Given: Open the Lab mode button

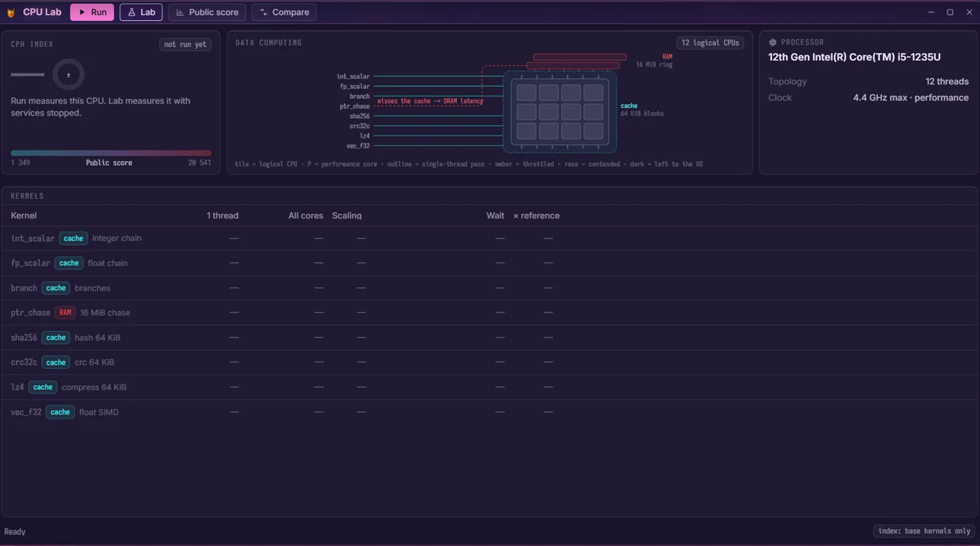Looking at the screenshot, I should (x=141, y=13).
